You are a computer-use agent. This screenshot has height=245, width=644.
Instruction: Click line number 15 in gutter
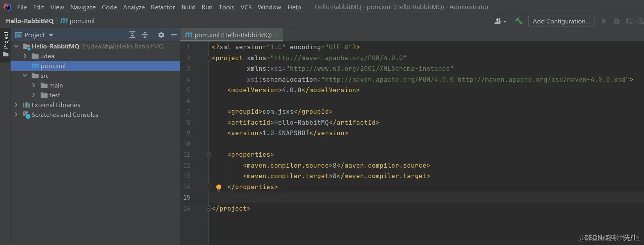coord(187,198)
